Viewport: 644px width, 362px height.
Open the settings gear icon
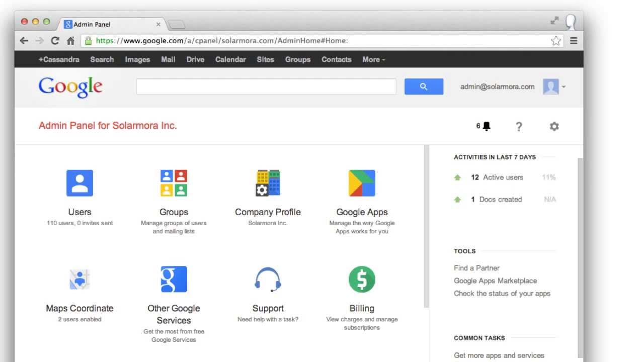tap(554, 126)
